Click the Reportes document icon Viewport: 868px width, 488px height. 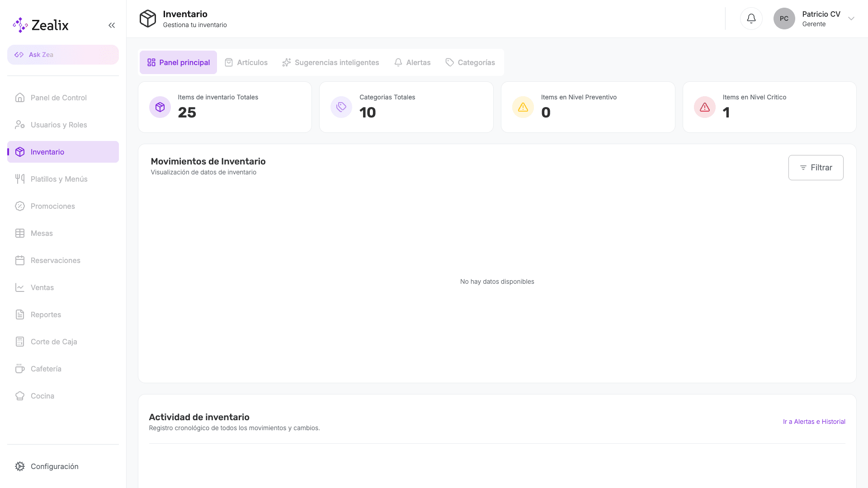point(20,314)
